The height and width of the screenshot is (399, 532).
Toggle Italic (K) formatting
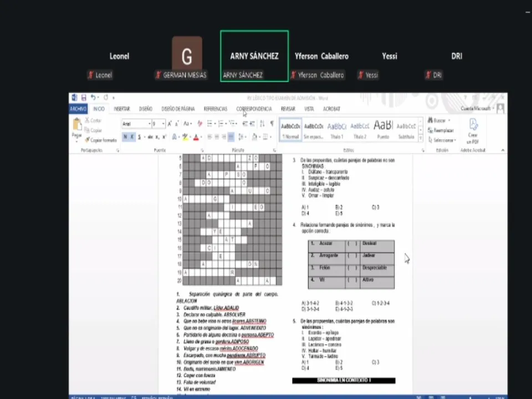pos(132,137)
